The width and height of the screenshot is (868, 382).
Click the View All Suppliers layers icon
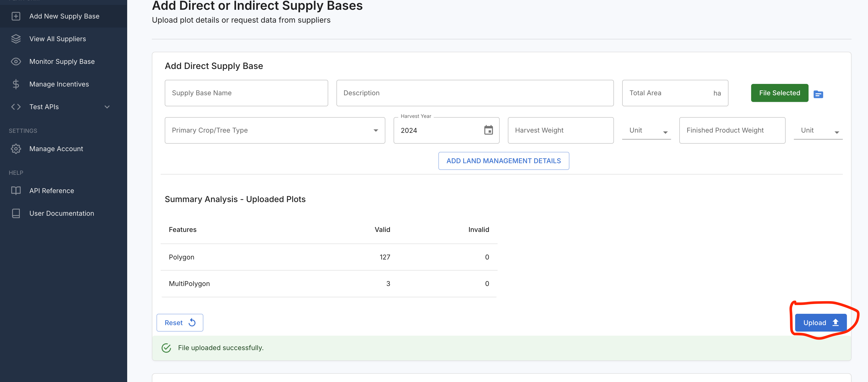click(16, 39)
